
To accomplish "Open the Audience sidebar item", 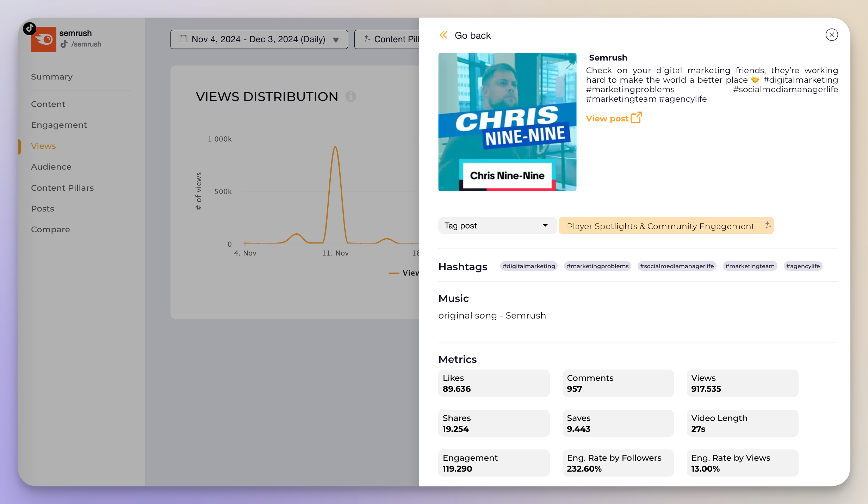I will point(51,167).
